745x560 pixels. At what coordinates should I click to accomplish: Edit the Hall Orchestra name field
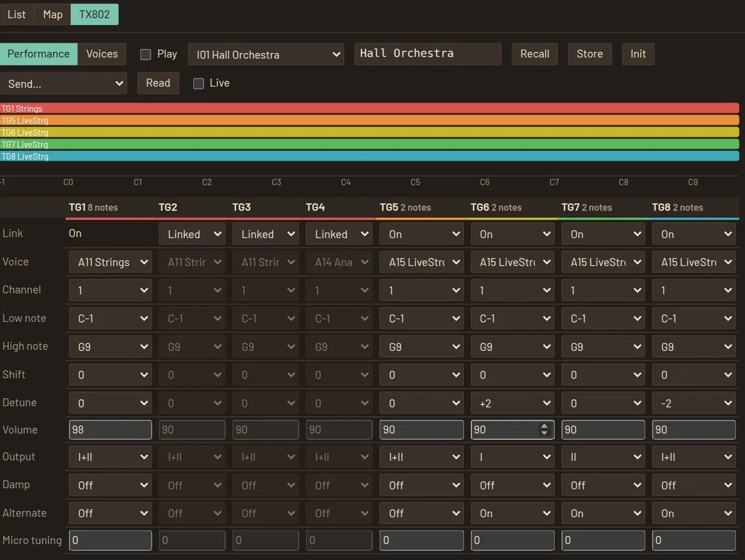click(x=428, y=54)
